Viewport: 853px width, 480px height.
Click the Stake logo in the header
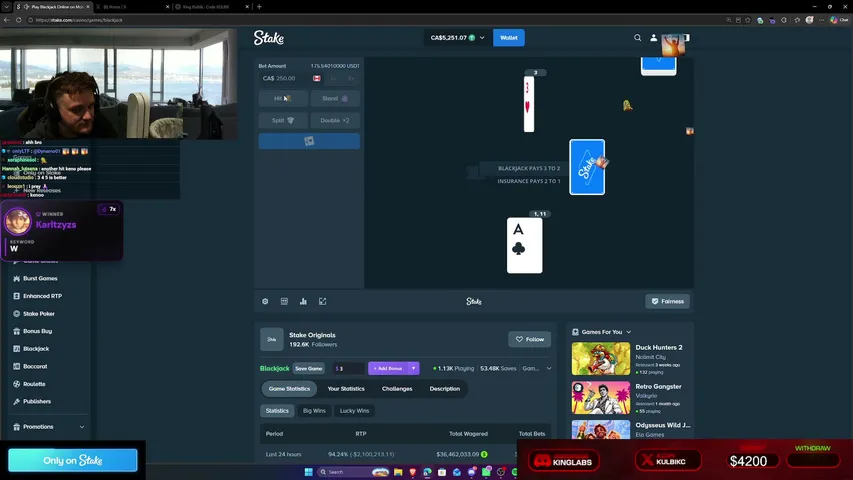click(269, 38)
